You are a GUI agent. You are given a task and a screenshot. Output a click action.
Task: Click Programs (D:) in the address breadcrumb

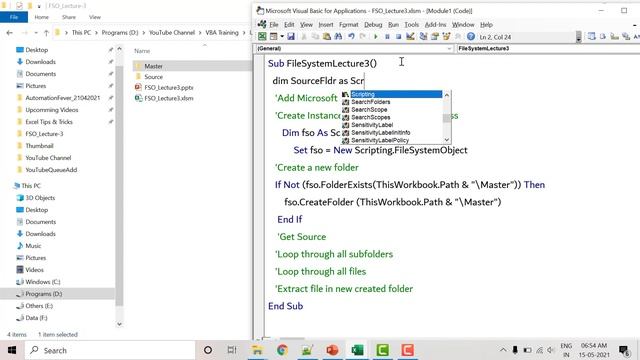pos(120,33)
